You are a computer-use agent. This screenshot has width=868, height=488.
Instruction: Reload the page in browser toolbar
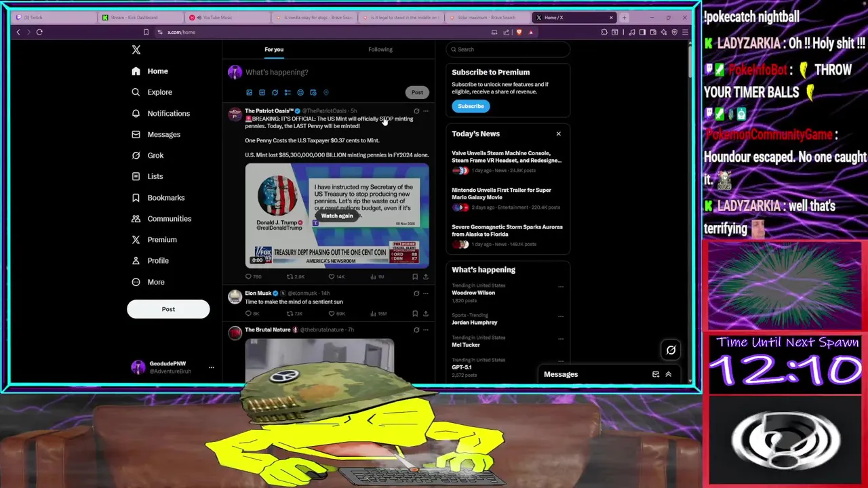(39, 32)
